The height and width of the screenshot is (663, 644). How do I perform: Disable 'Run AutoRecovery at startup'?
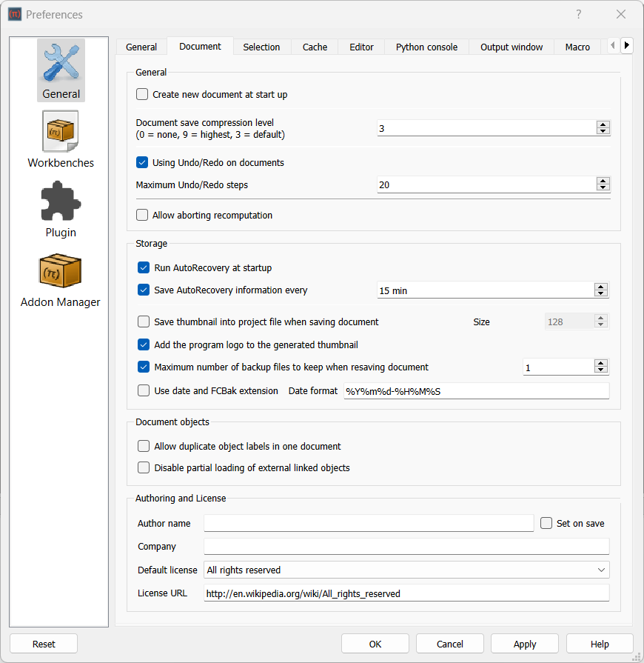pos(143,269)
